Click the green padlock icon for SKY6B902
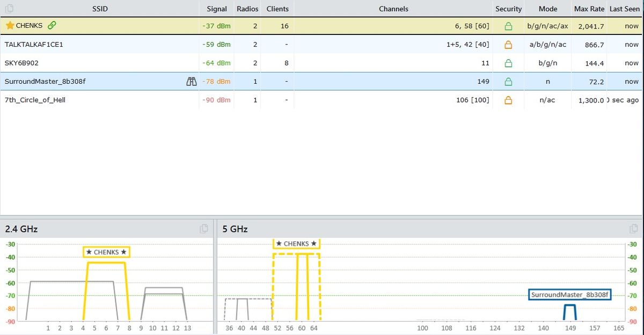The image size is (644, 335). click(508, 63)
